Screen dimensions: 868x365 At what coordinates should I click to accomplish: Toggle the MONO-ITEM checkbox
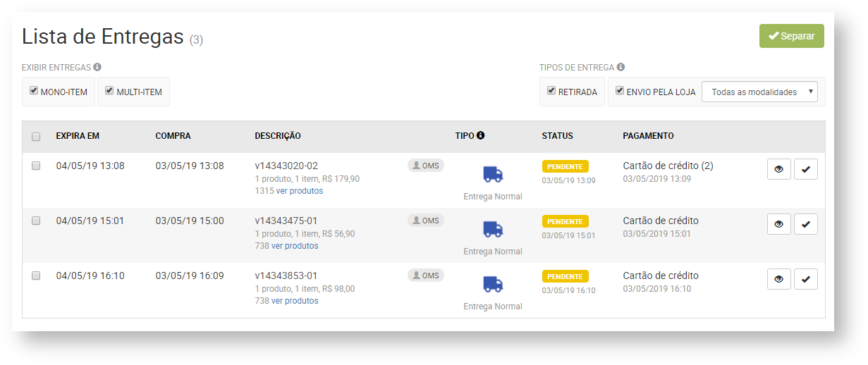click(34, 91)
